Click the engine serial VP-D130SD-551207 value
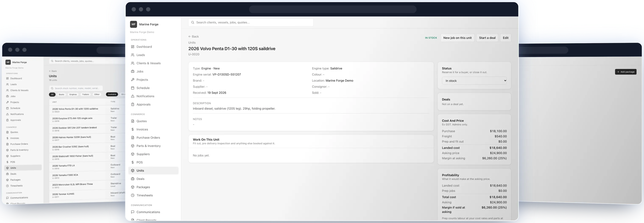This screenshot has height=223, width=644. click(226, 74)
